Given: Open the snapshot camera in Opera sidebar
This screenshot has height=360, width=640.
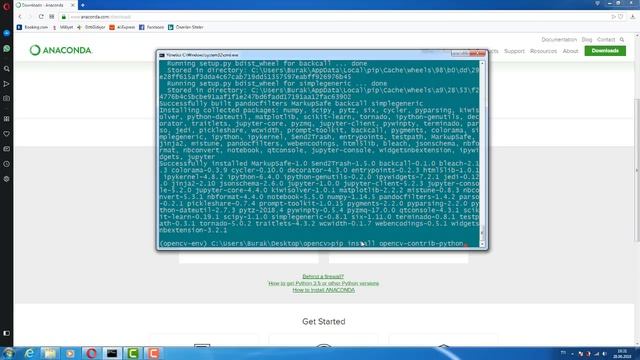Looking at the screenshot, I should (7, 98).
